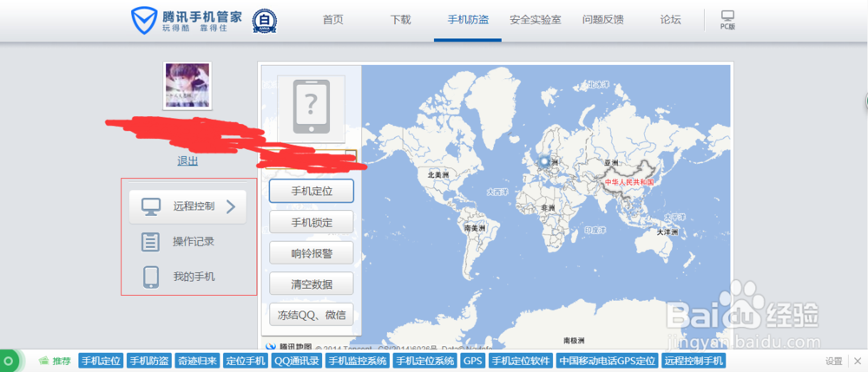868x372 pixels.
Task: Click the 手机定位 button
Action: point(311,192)
